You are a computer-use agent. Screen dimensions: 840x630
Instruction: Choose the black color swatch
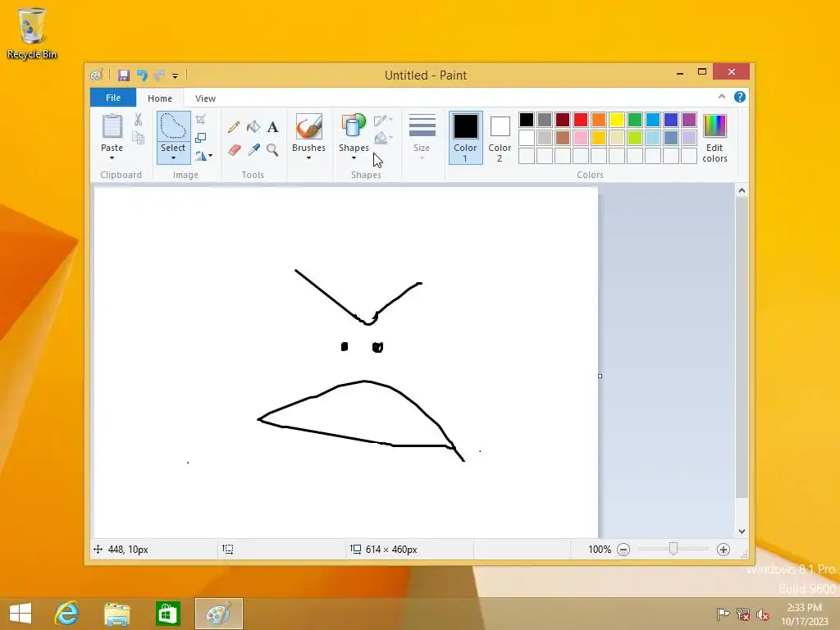pos(527,120)
